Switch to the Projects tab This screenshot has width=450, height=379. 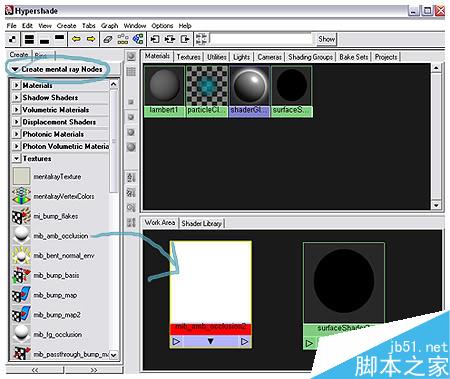pyautogui.click(x=386, y=57)
